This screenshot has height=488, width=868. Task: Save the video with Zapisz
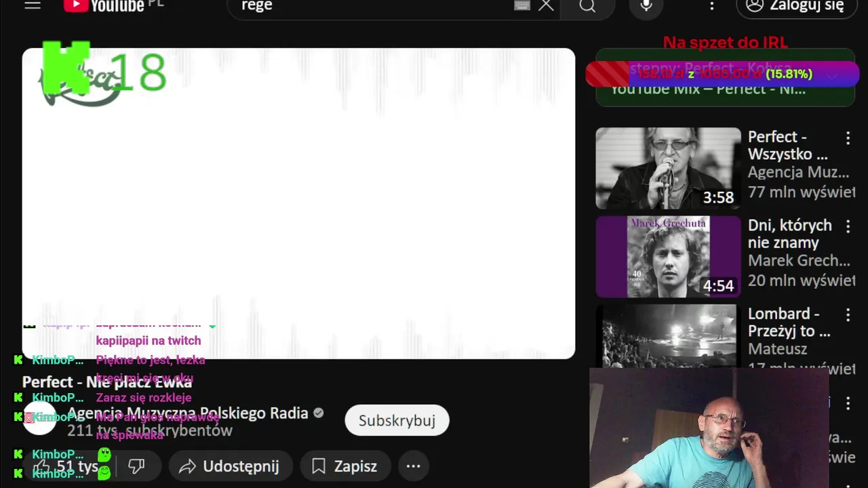(x=344, y=466)
